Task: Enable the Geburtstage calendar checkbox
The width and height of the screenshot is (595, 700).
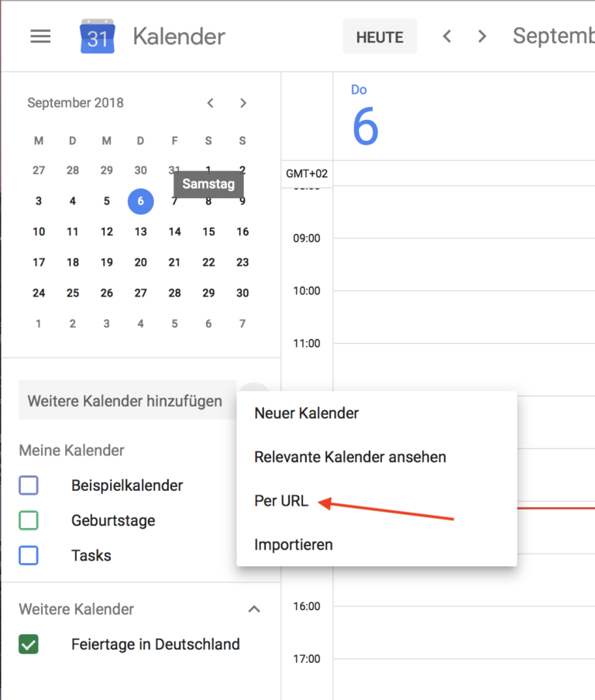Action: pos(29,520)
